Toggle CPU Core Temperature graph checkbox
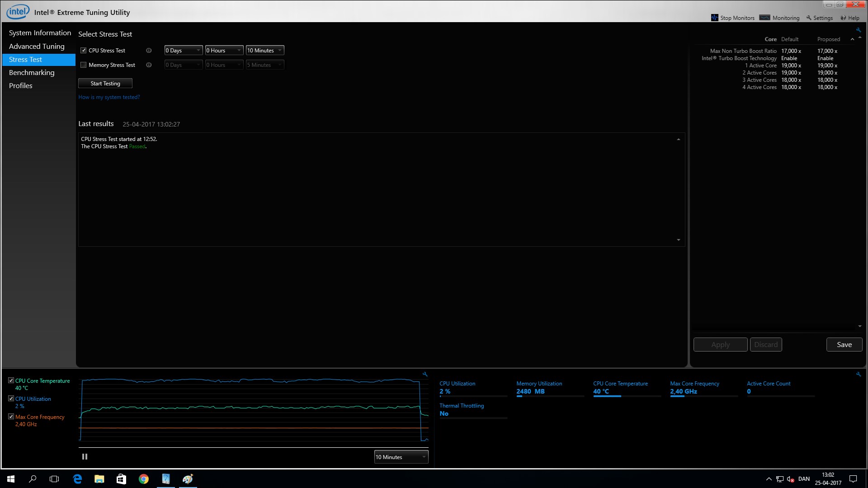This screenshot has height=488, width=868. 11,380
